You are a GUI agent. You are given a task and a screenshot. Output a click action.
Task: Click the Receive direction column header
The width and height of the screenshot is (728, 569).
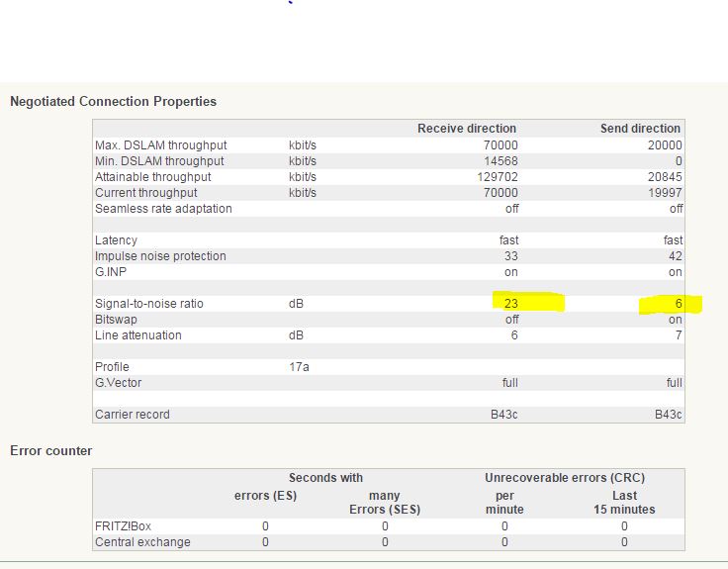[466, 129]
